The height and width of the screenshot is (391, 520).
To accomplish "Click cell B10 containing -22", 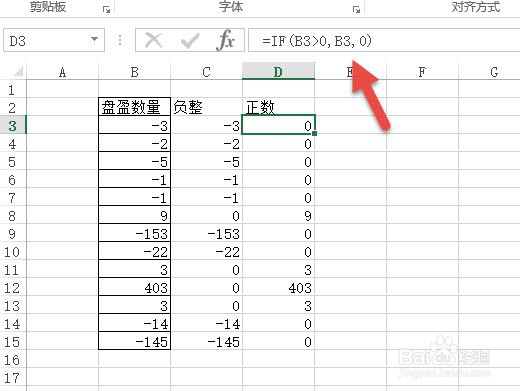I will pyautogui.click(x=134, y=251).
